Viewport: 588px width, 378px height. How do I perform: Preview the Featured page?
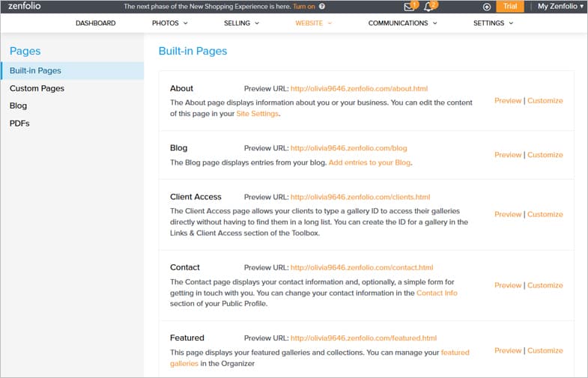pos(508,350)
